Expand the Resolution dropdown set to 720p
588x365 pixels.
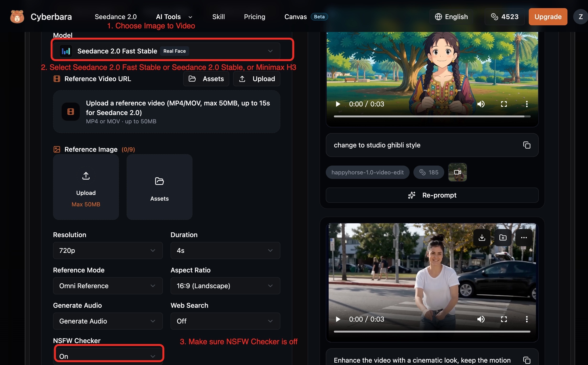click(x=108, y=250)
